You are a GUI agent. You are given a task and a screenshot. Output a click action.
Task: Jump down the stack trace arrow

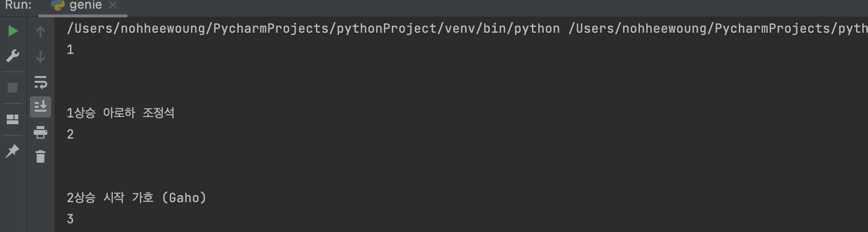click(41, 57)
